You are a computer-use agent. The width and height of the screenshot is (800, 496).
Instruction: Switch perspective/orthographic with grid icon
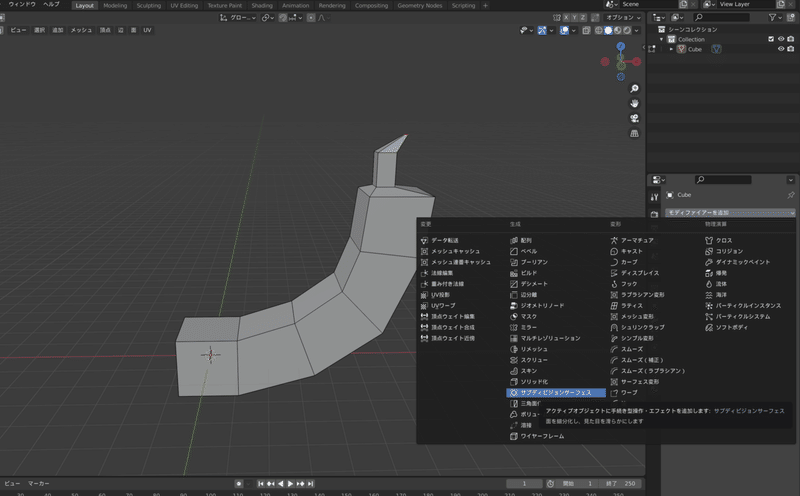(634, 132)
